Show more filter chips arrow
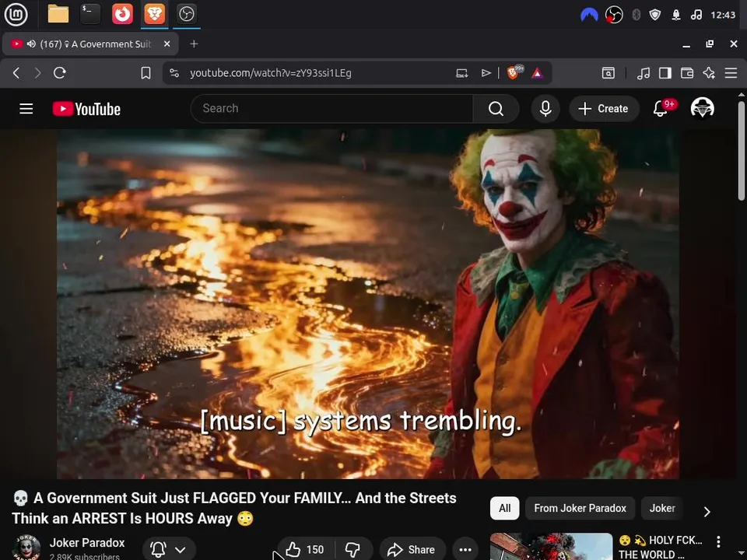This screenshot has height=560, width=747. click(707, 512)
